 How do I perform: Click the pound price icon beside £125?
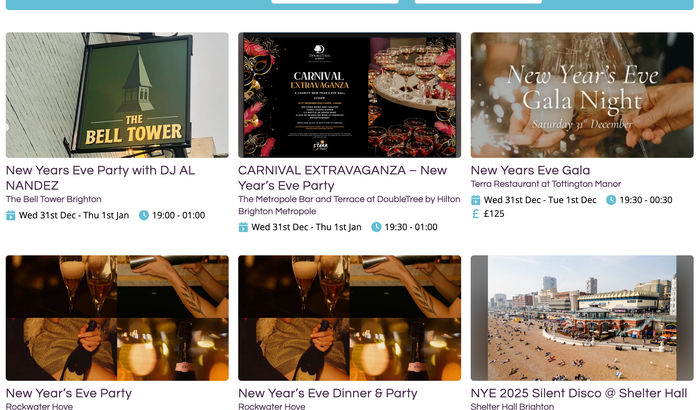476,214
